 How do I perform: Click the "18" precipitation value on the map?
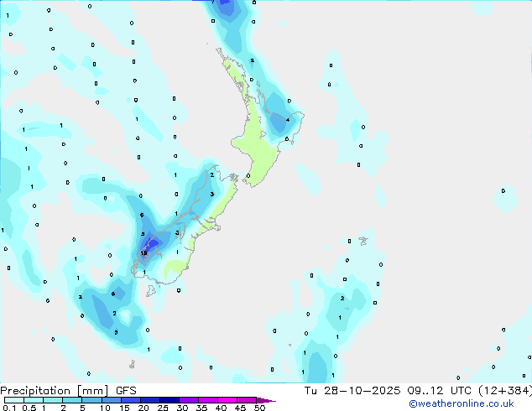coord(143,253)
